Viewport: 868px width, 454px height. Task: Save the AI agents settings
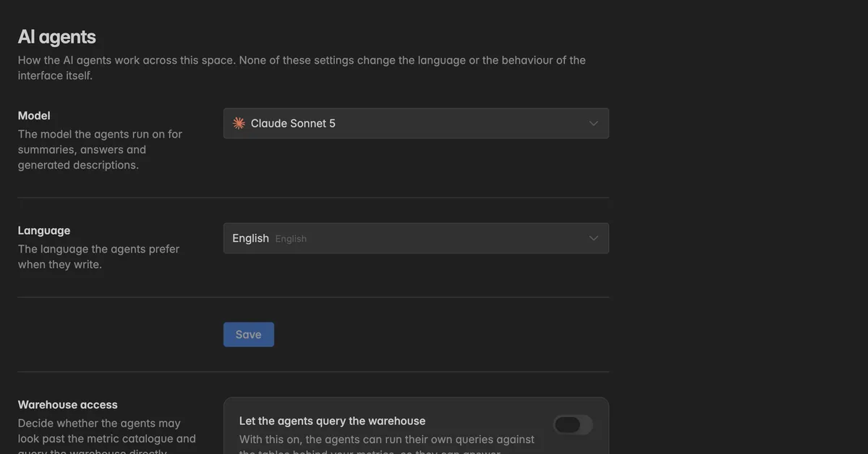[x=249, y=335]
